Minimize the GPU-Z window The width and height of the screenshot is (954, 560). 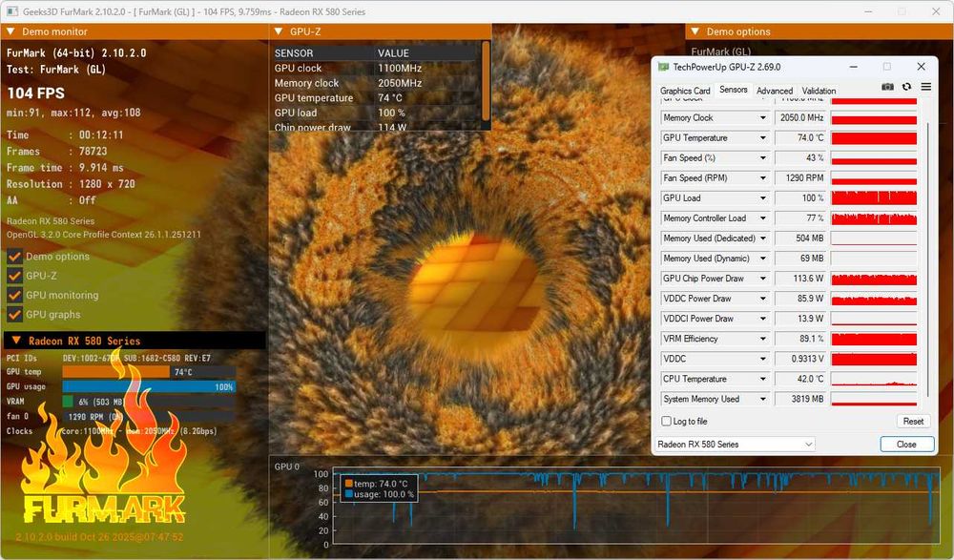point(854,67)
